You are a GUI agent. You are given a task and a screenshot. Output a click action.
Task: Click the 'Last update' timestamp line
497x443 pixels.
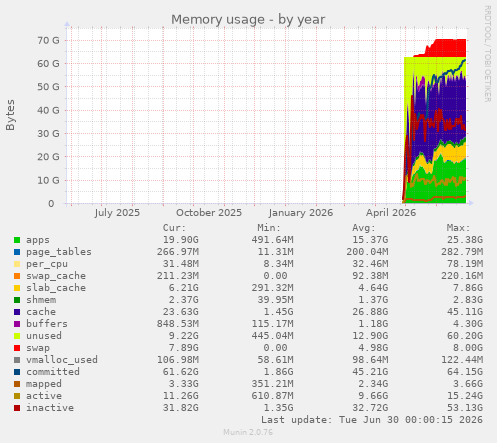pos(372,420)
